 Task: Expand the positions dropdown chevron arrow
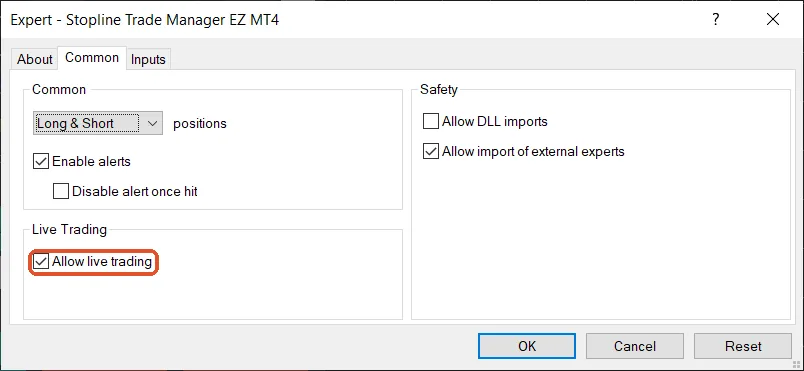tap(152, 123)
